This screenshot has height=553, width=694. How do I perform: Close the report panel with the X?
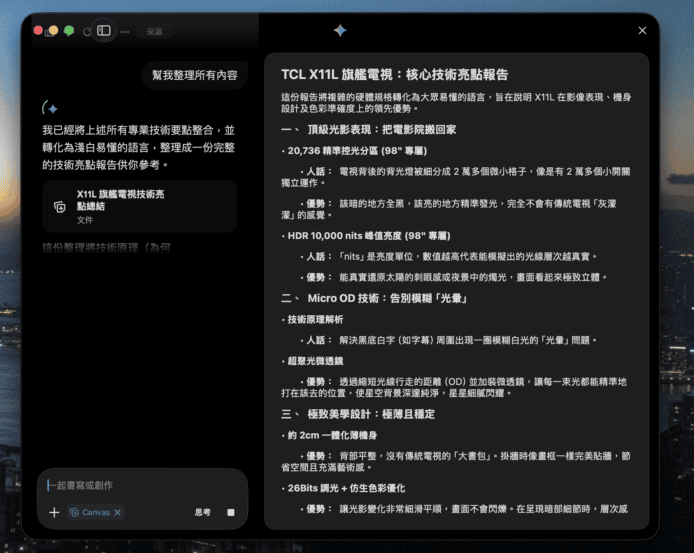[x=642, y=31]
